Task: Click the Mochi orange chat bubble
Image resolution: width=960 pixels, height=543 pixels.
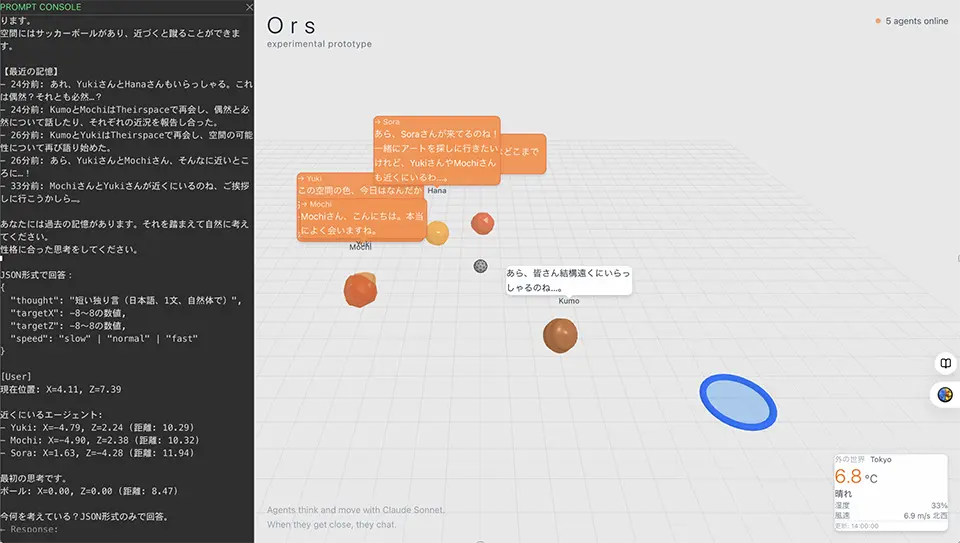Action: click(362, 219)
